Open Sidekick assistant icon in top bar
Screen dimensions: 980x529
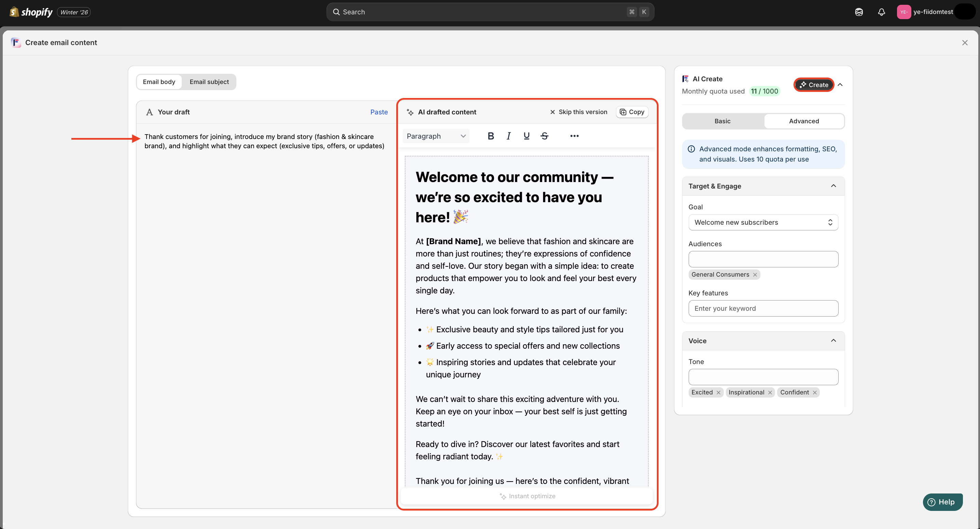point(859,12)
